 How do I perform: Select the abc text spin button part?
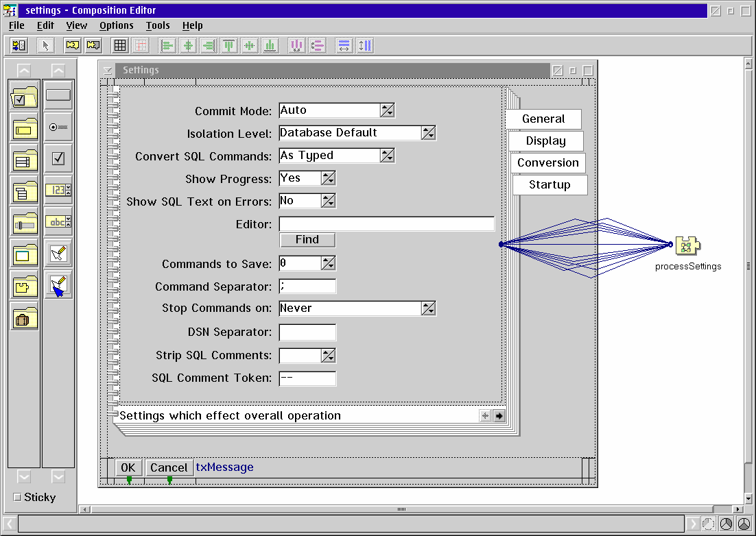[x=58, y=221]
